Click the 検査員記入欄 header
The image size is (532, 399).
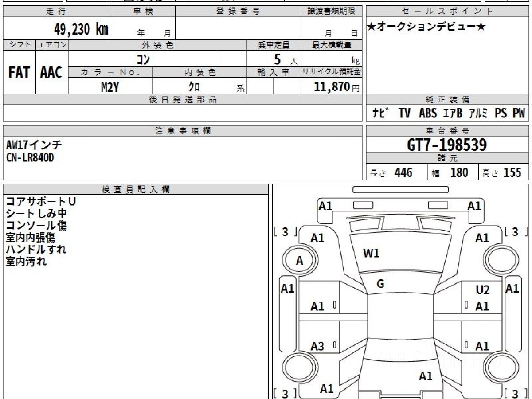pyautogui.click(x=136, y=189)
